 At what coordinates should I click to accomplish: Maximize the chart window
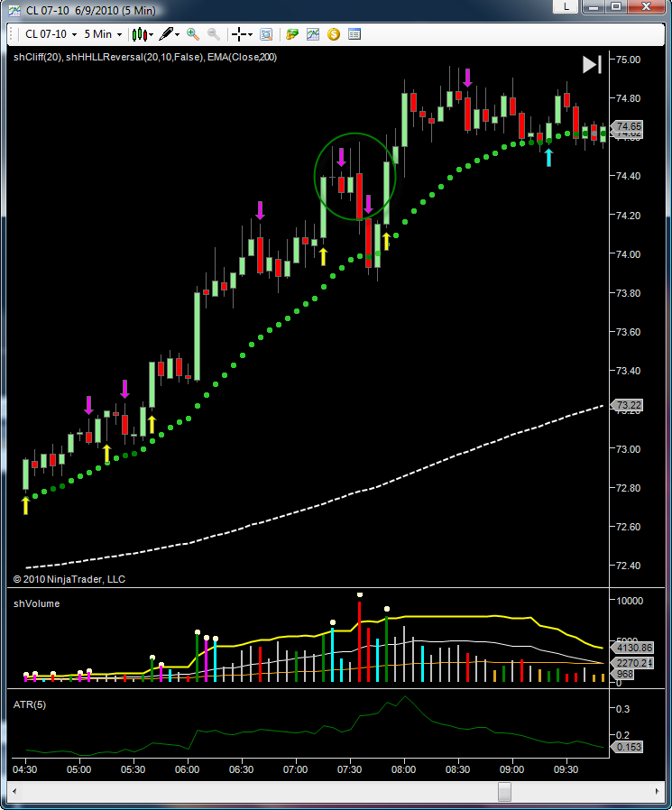tap(616, 6)
